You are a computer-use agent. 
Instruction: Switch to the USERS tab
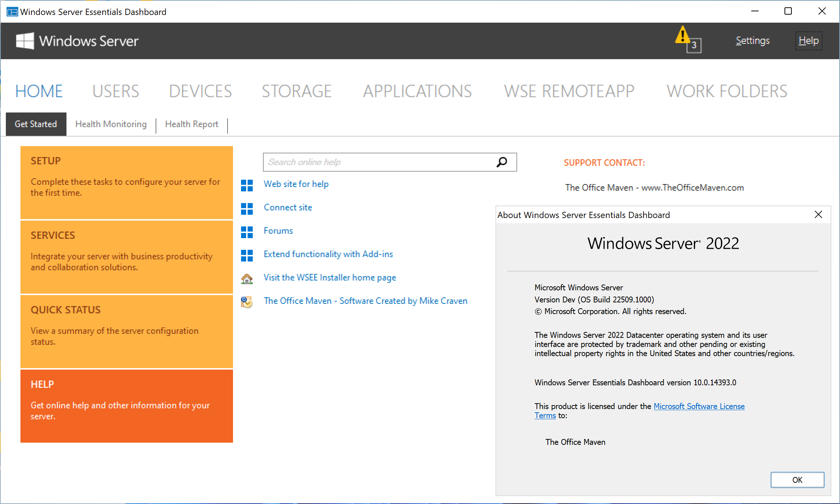[x=115, y=91]
